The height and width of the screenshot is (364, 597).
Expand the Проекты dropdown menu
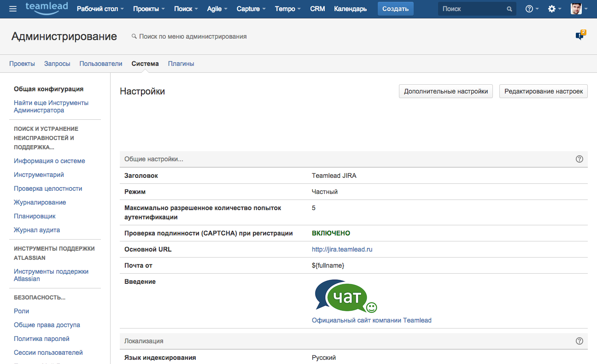pyautogui.click(x=149, y=9)
